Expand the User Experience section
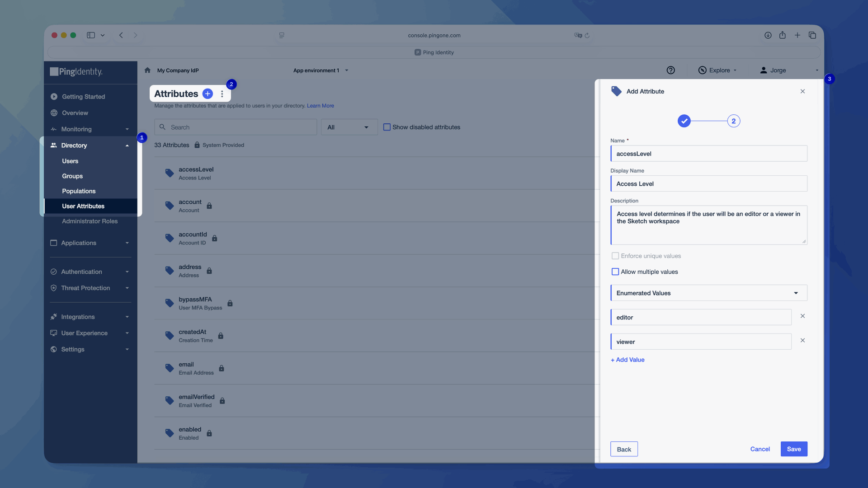868x488 pixels. (x=90, y=333)
